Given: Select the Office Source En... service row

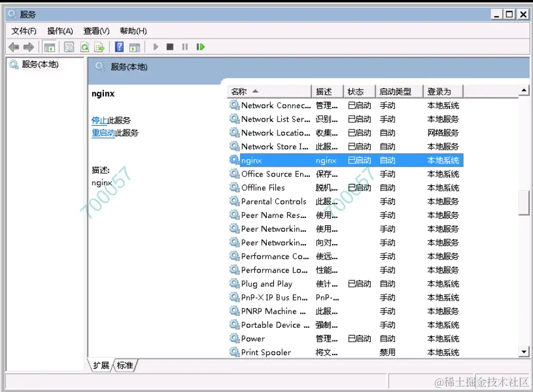Looking at the screenshot, I should 345,174.
